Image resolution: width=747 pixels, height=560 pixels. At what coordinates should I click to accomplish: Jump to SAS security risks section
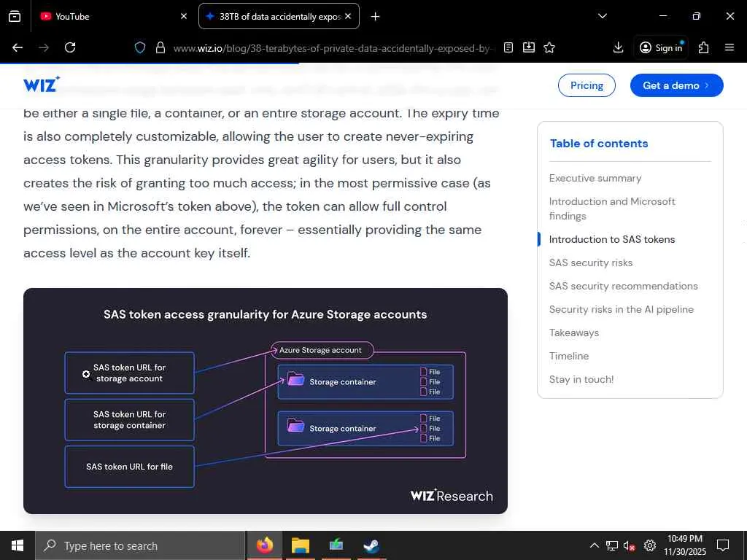coord(591,262)
